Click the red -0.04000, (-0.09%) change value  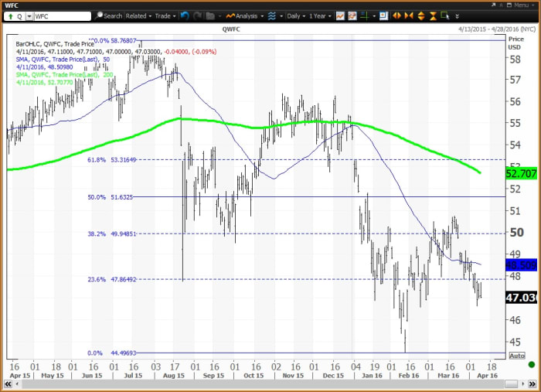190,51
